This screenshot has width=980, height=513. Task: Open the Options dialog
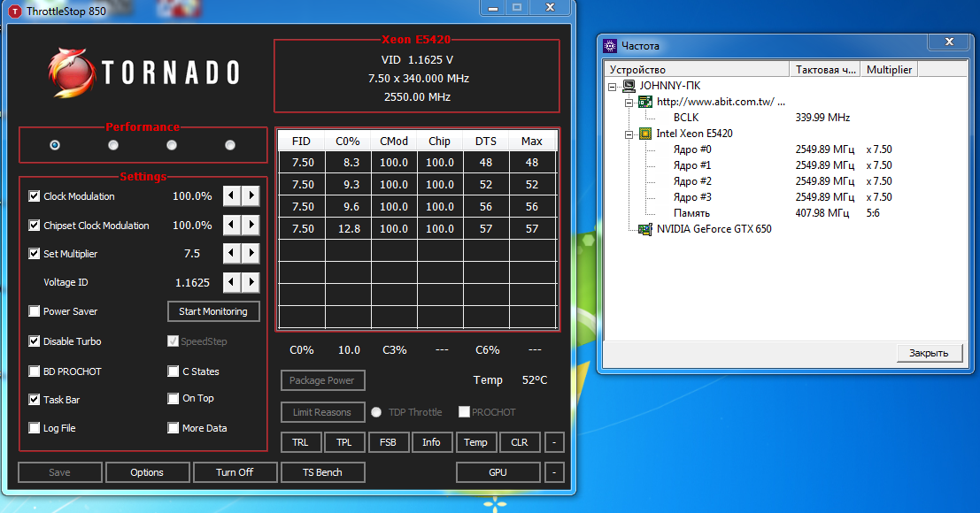point(147,472)
